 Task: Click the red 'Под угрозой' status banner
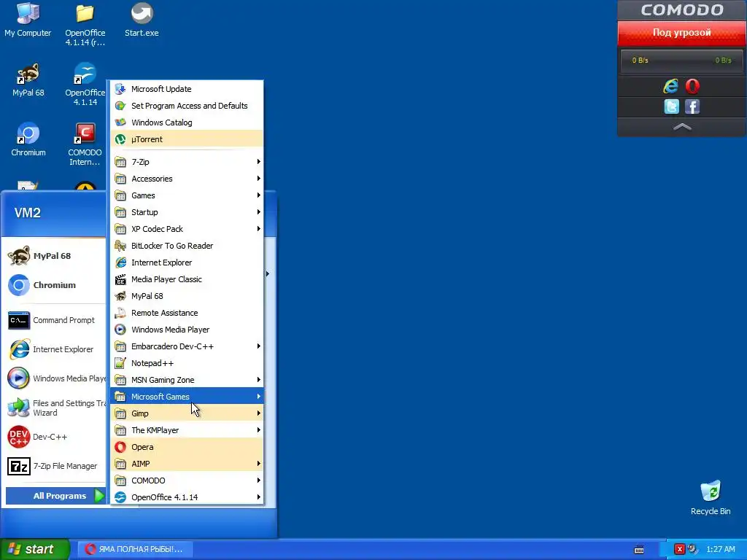click(682, 33)
